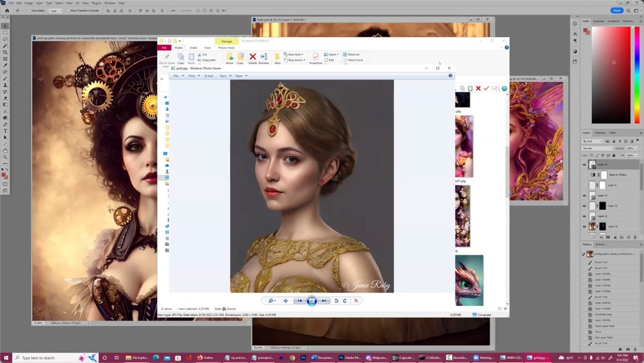The height and width of the screenshot is (363, 644).
Task: Hide Layer 14 using its eye icon
Action: (584, 164)
